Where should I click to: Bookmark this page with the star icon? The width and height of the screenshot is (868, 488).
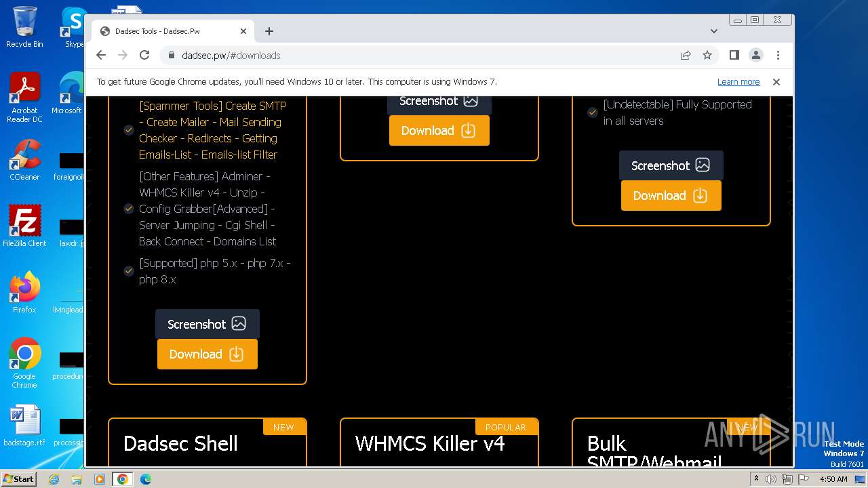point(707,55)
